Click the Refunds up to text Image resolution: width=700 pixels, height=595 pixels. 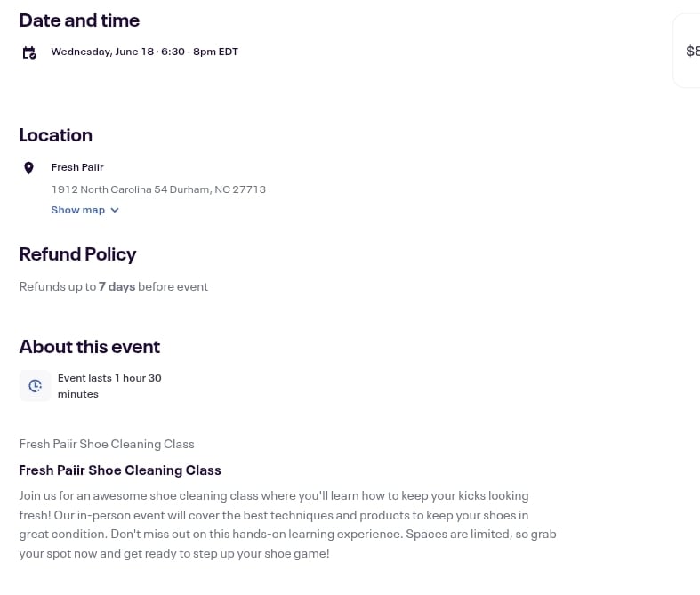(58, 286)
